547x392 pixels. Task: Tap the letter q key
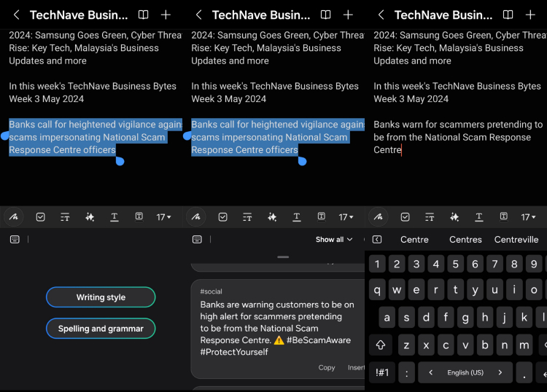click(377, 290)
